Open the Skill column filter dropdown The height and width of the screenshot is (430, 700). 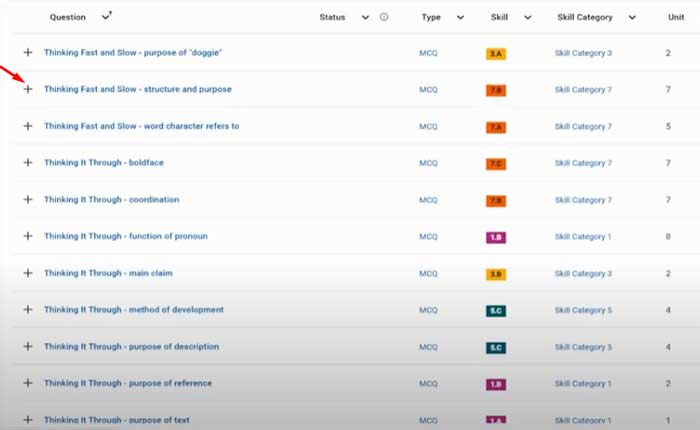click(527, 17)
